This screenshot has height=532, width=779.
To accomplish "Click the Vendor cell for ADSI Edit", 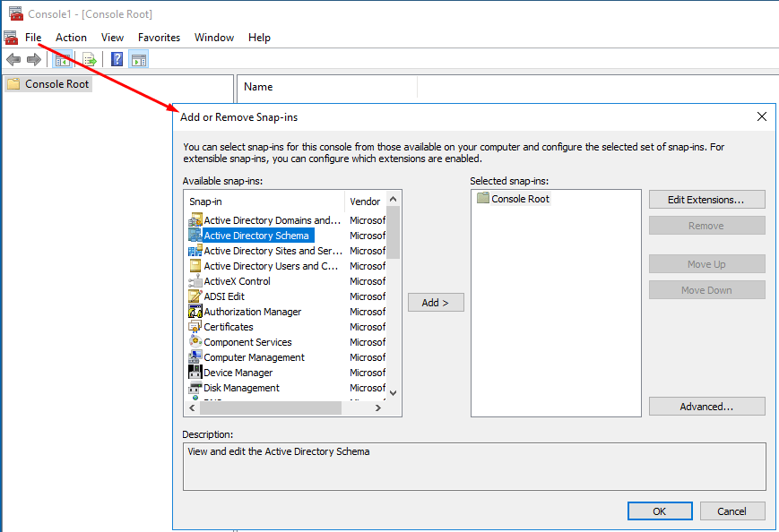I will tap(368, 296).
